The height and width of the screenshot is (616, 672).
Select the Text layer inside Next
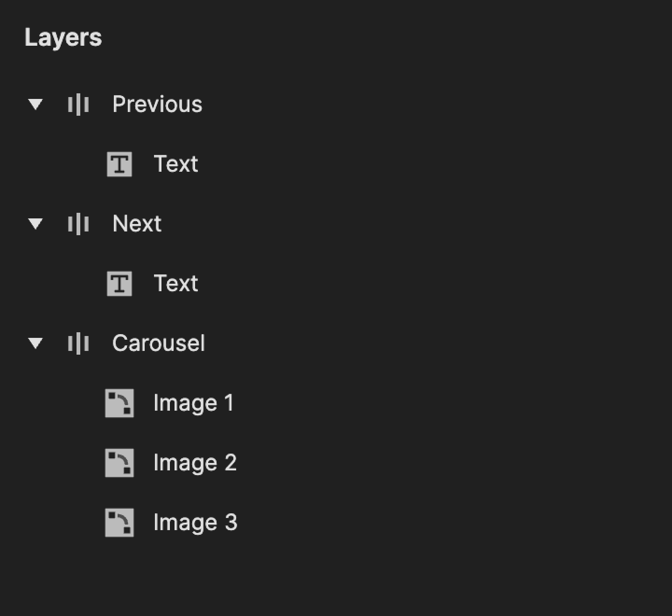click(x=176, y=284)
